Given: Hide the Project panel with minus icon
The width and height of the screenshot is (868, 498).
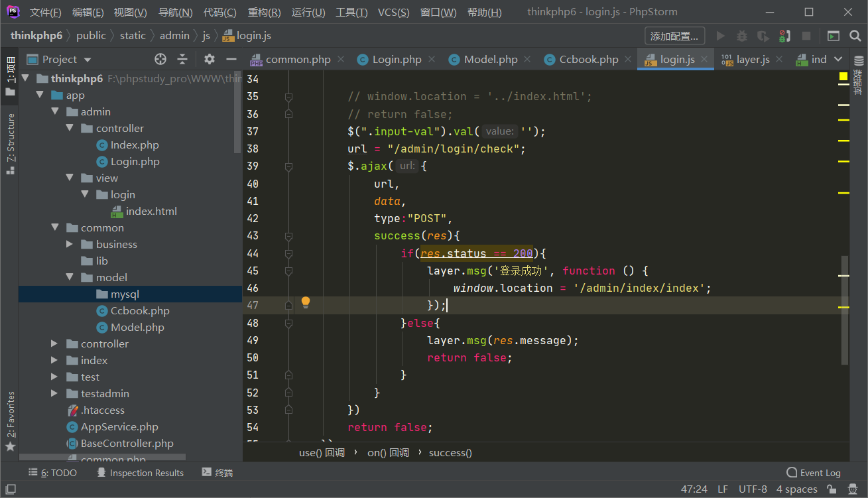Looking at the screenshot, I should (x=231, y=59).
